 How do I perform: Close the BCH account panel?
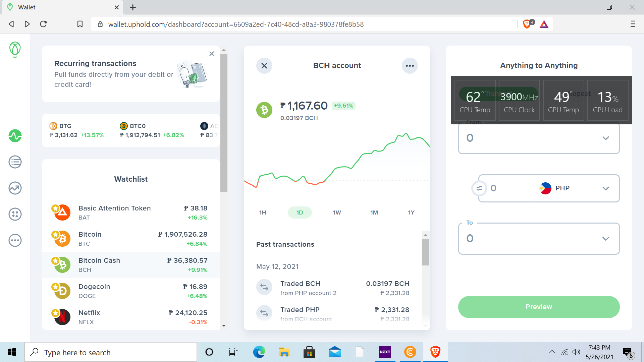click(x=264, y=66)
